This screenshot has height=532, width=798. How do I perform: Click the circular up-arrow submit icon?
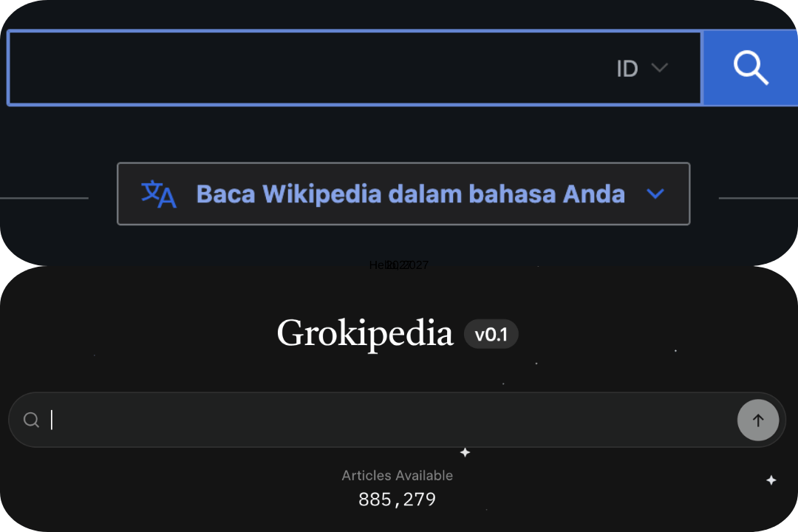758,420
